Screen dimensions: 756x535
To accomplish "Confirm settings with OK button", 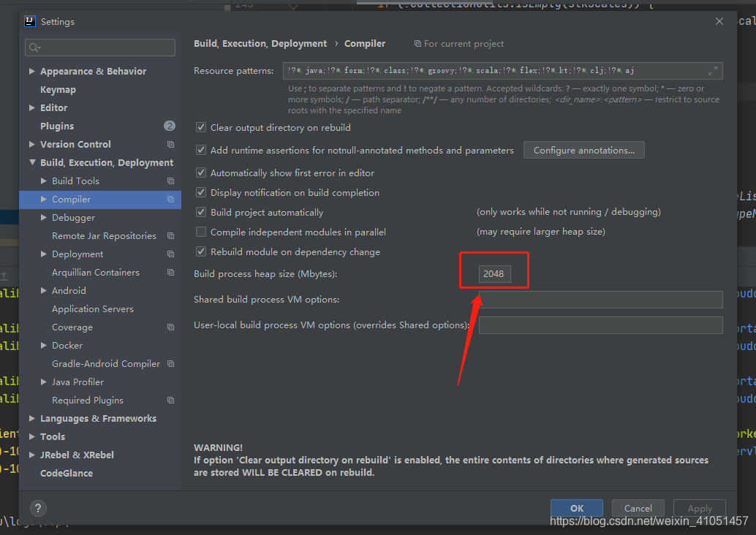I will (x=577, y=509).
